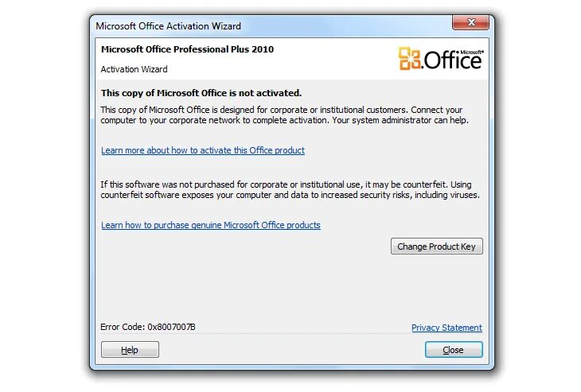Click the Microsoft Office Professional Plus 2010 heading
Screen dimensions: 581x392
tap(187, 49)
